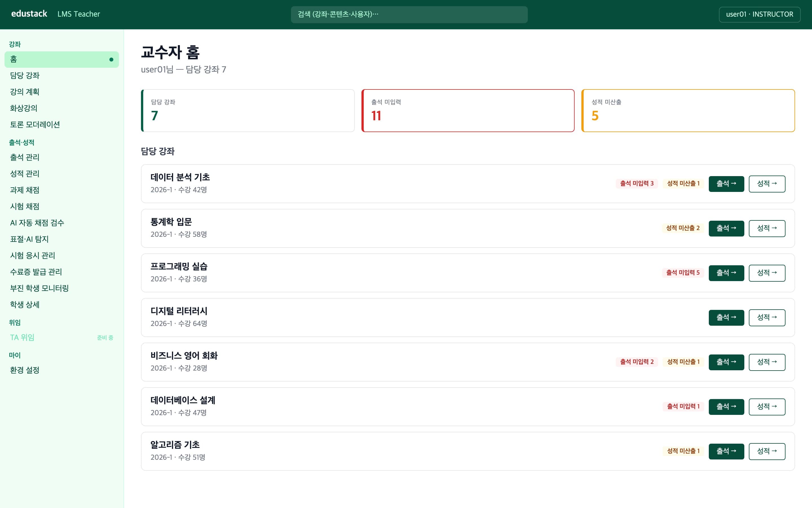Open the user01 · INSTRUCTOR account badge
The width and height of the screenshot is (812, 508).
[759, 14]
